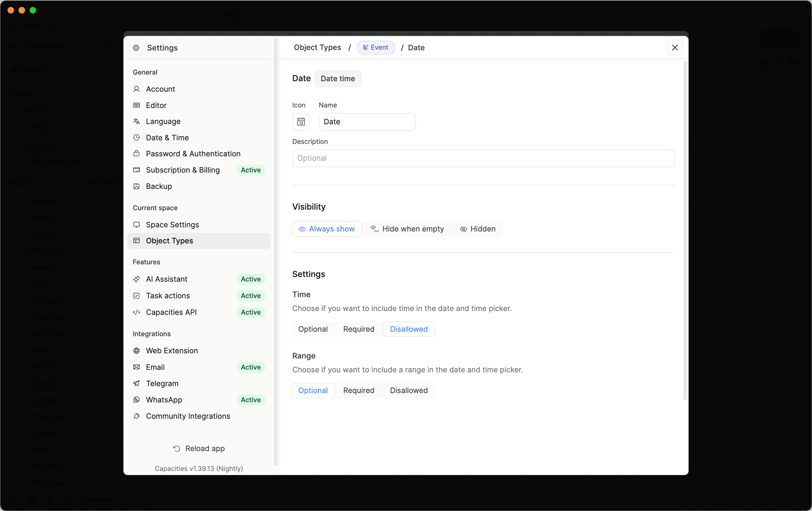The width and height of the screenshot is (812, 511).
Task: Set Time to Disallowed
Action: pyautogui.click(x=409, y=330)
